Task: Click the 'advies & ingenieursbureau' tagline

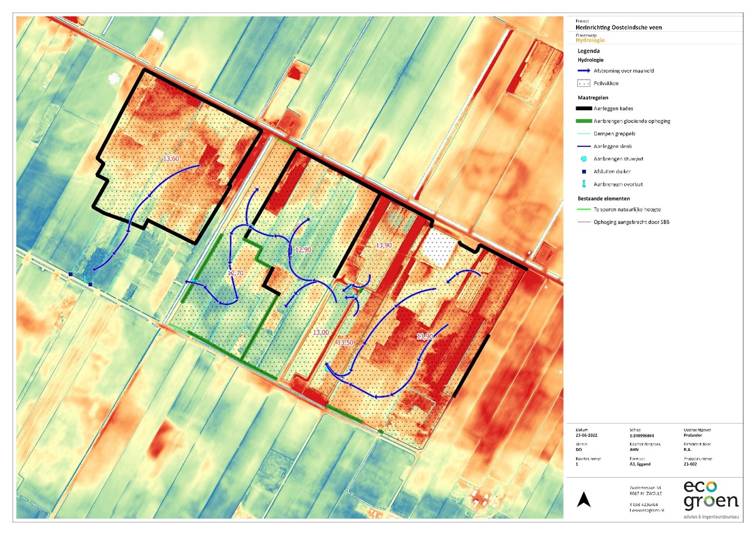Action: tap(711, 516)
